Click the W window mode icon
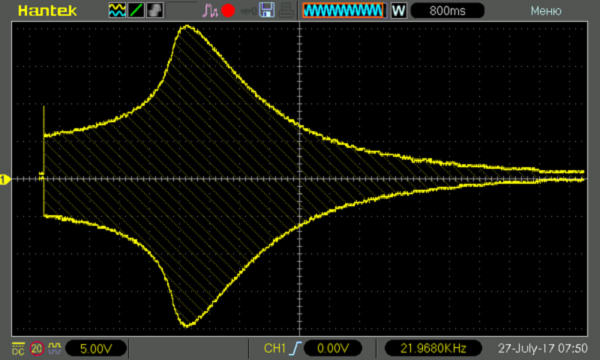Viewport: 600px width, 360px height. pyautogui.click(x=398, y=11)
